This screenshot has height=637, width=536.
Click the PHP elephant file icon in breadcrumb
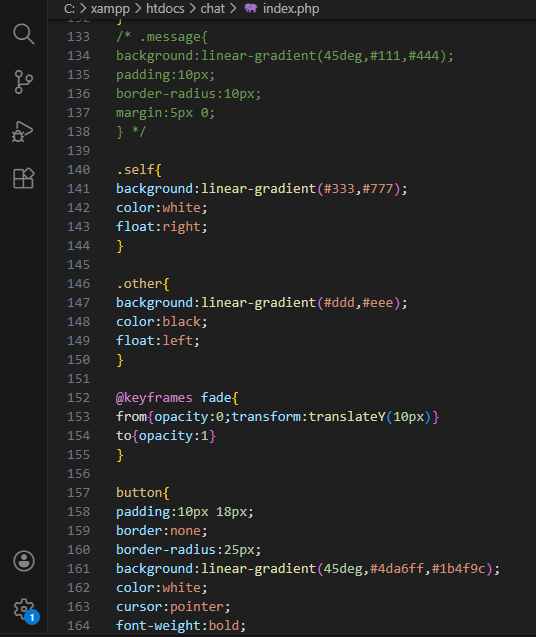pos(250,8)
